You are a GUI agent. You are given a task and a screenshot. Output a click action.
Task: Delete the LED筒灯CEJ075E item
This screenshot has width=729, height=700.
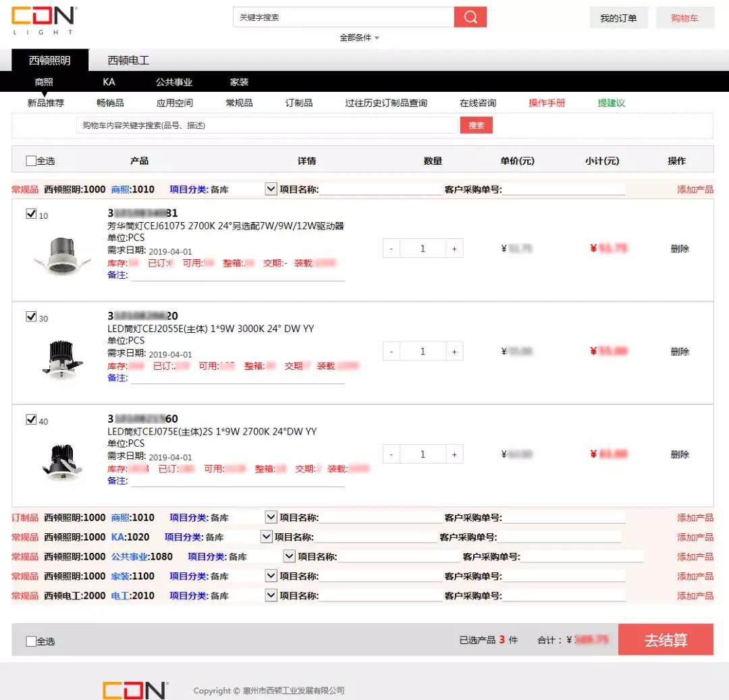tap(680, 454)
